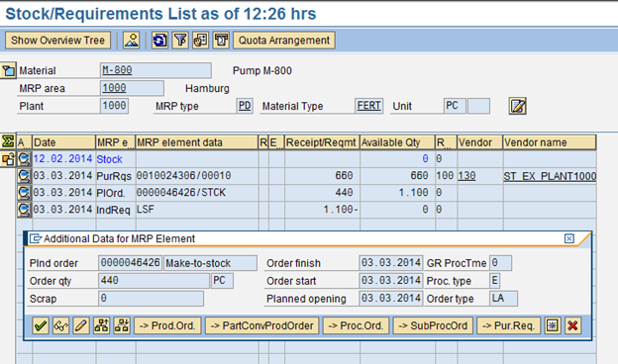Open vendor 130 link
The image size is (618, 364).
pos(466,175)
